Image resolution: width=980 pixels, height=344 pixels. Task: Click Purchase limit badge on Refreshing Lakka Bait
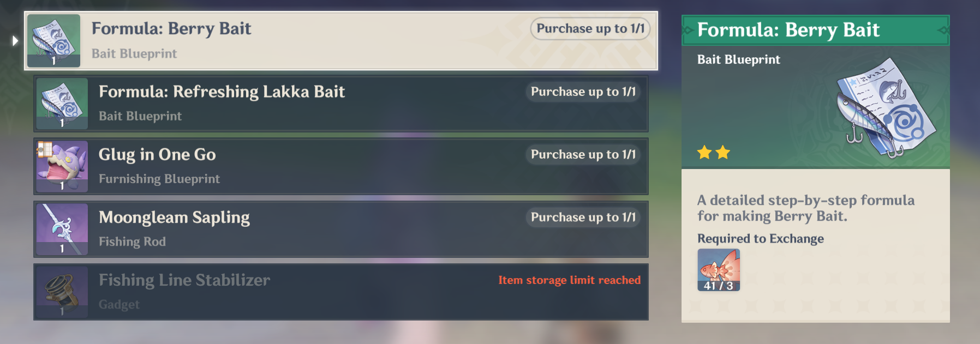(x=583, y=92)
